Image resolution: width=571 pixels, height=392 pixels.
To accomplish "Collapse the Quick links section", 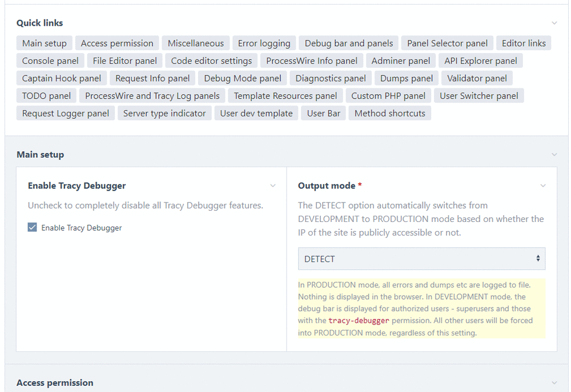I will (x=554, y=22).
